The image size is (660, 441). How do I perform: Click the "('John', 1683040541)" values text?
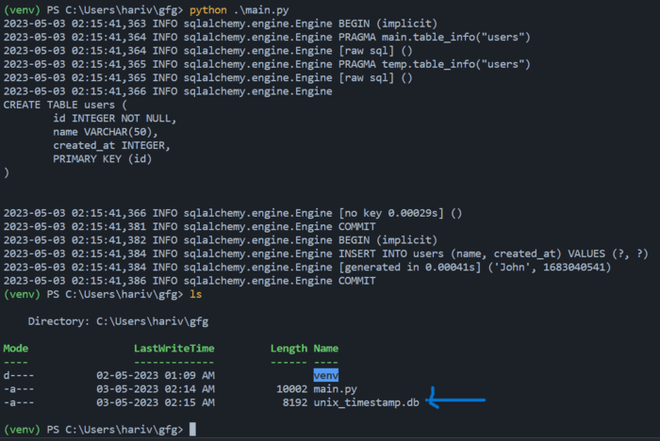click(549, 267)
